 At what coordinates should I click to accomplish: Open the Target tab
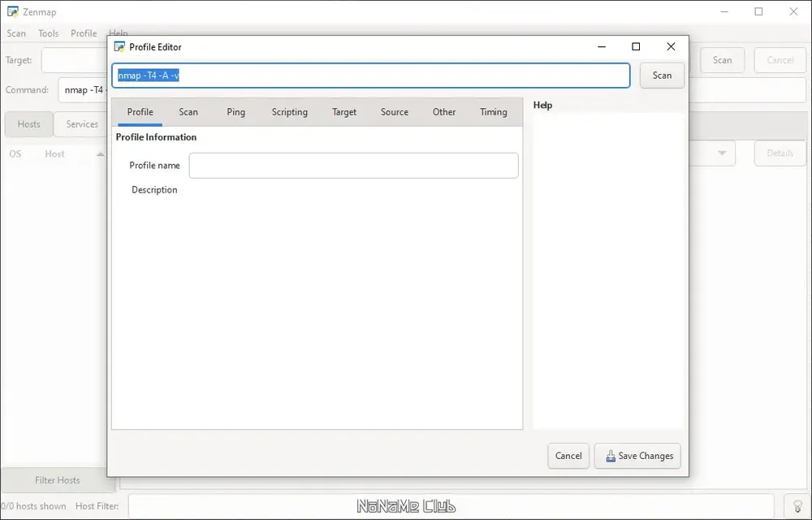(344, 112)
